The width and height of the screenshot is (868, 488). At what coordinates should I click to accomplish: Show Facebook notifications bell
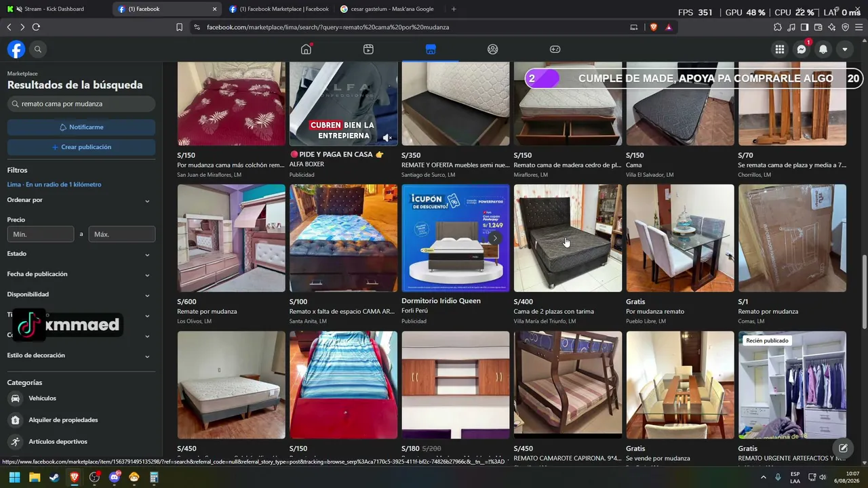[x=823, y=49]
